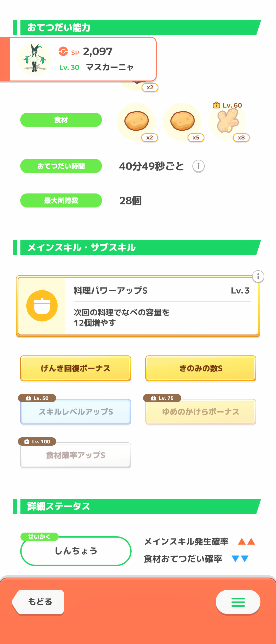The image size is (276, 644).
Task: Tap the Meowscarada portrait thumbnail
Action: click(x=34, y=59)
